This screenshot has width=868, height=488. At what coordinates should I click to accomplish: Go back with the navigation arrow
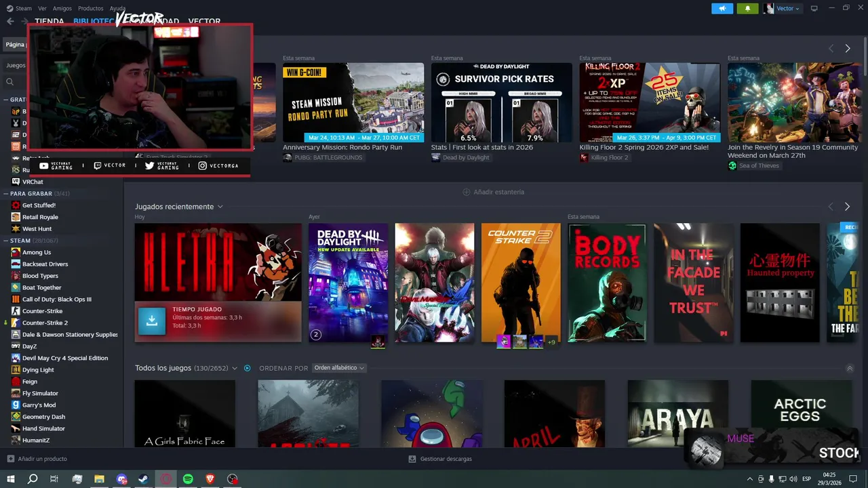(10, 21)
